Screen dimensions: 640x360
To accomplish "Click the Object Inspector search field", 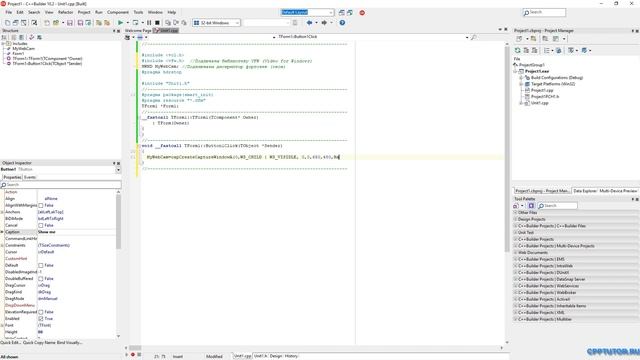I will tap(61, 184).
